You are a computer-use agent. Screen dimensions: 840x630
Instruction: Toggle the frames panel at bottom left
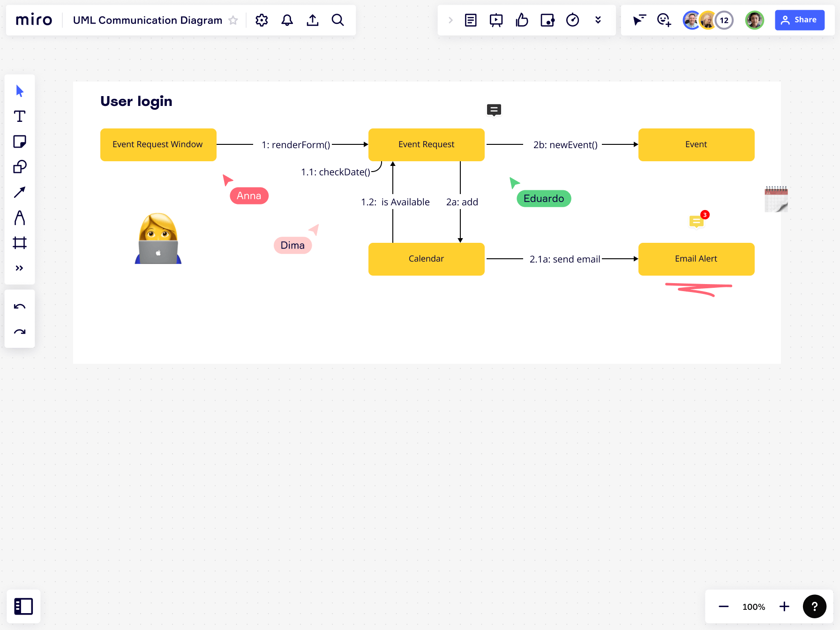coord(23,606)
